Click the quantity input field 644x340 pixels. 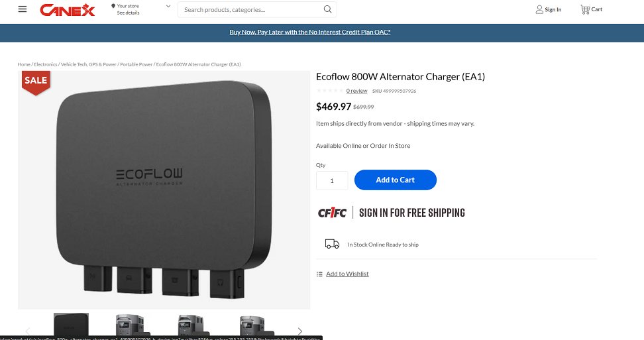pos(332,181)
